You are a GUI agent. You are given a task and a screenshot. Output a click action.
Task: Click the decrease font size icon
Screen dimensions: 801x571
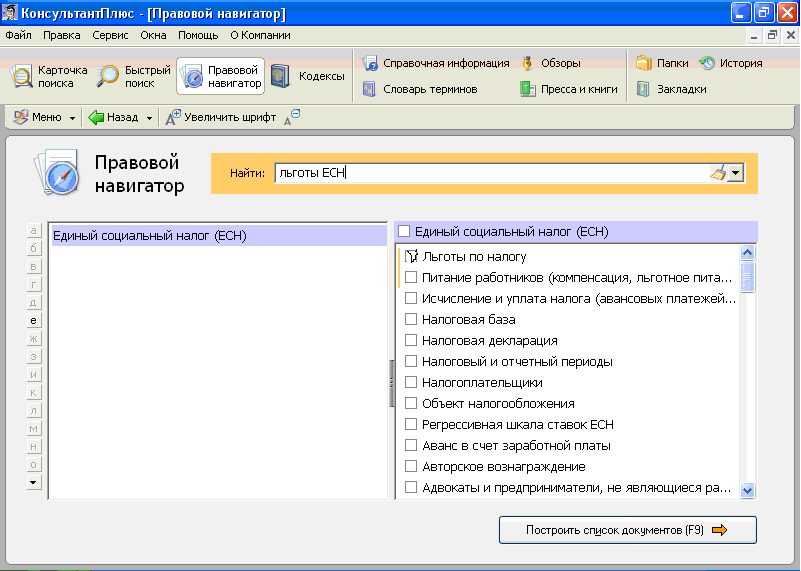click(292, 117)
